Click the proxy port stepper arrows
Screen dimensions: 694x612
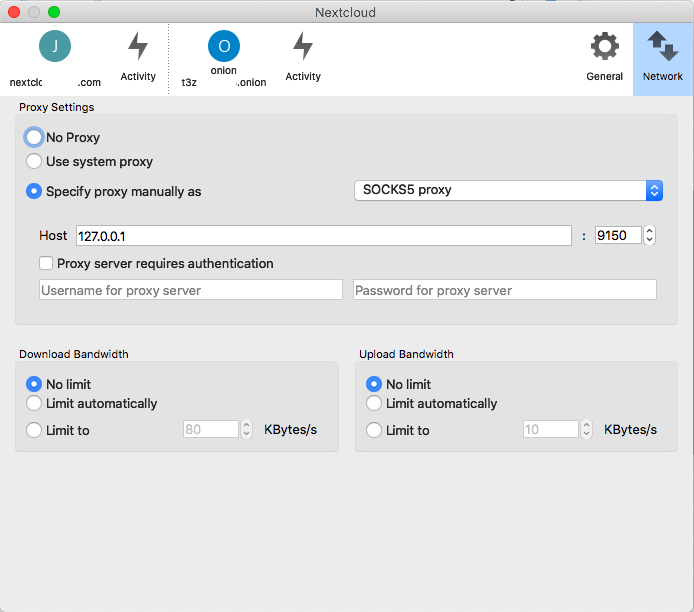649,235
